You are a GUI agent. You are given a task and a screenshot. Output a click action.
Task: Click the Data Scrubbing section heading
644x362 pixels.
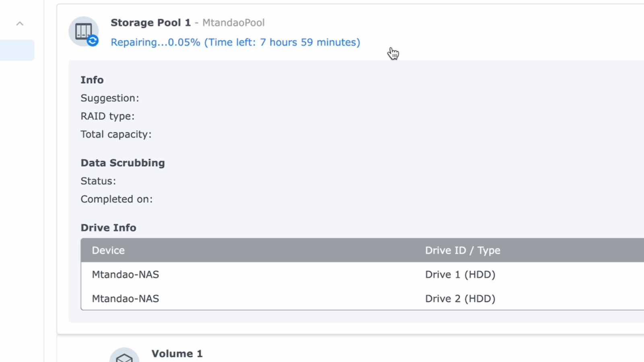click(122, 162)
